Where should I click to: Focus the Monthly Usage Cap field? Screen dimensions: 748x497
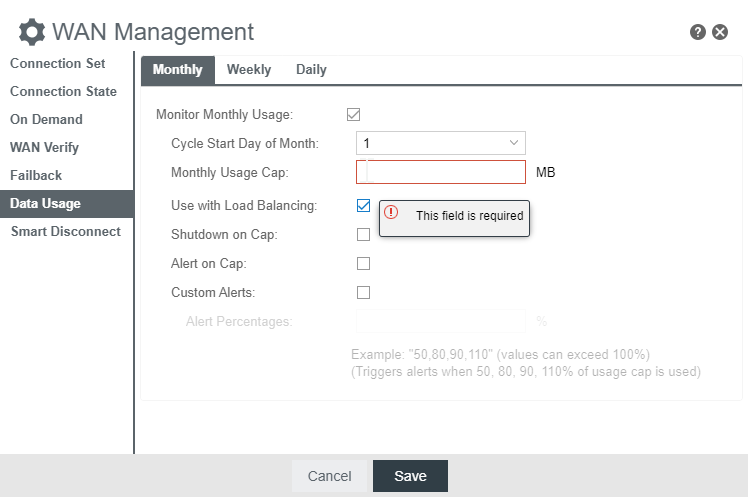441,172
